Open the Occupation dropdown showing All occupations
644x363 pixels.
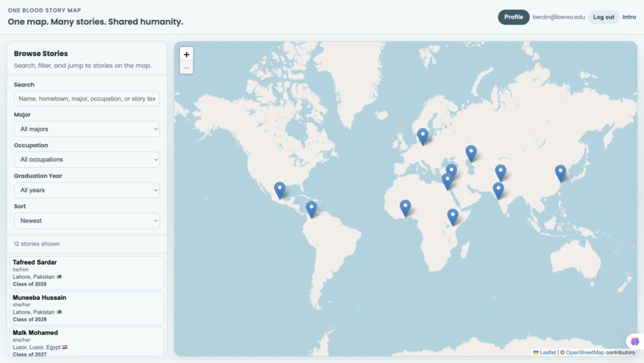coord(86,159)
